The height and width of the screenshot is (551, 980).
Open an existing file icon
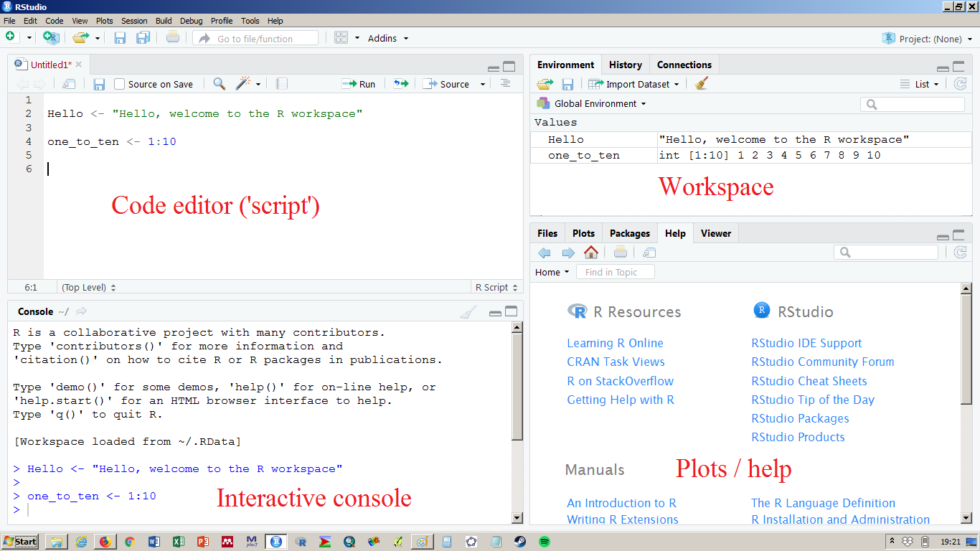tap(81, 37)
